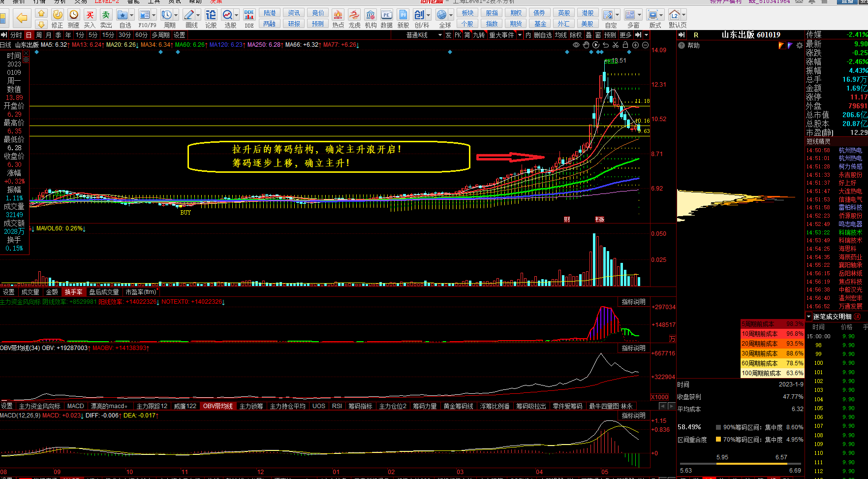Click the 测速 clock speed-test icon
The image size is (868, 479).
point(74,19)
